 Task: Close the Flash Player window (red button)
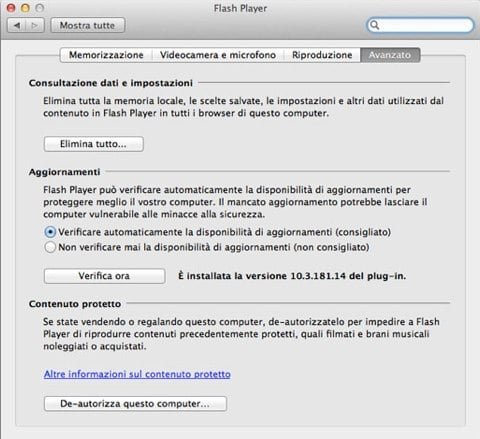(x=11, y=8)
